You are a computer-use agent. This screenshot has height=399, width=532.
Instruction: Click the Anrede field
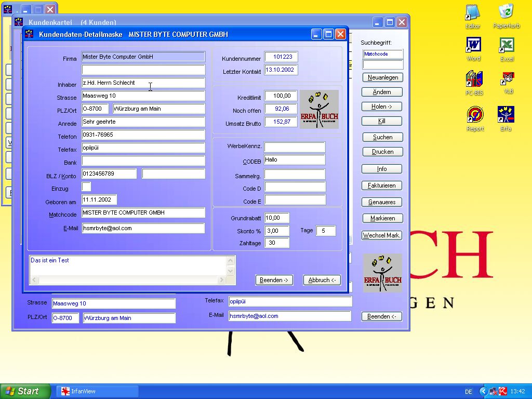click(x=143, y=122)
